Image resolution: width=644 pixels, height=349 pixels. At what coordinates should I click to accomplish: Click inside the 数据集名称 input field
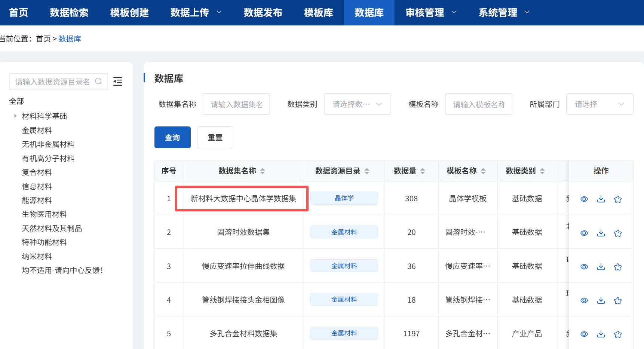236,104
